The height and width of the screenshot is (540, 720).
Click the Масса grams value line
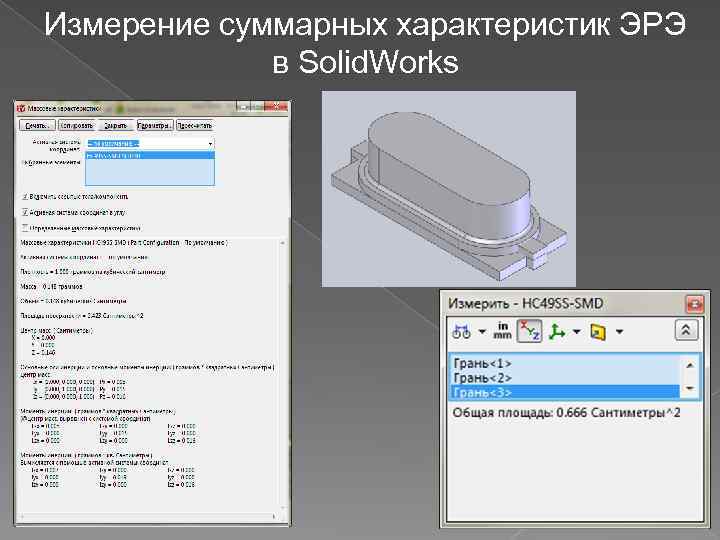51,287
